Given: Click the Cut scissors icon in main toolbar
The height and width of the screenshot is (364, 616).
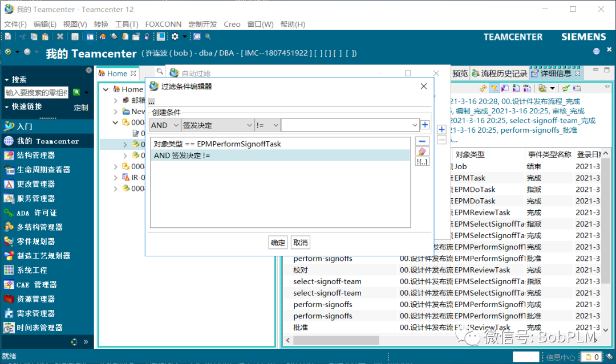Looking at the screenshot, I should pos(23,36).
